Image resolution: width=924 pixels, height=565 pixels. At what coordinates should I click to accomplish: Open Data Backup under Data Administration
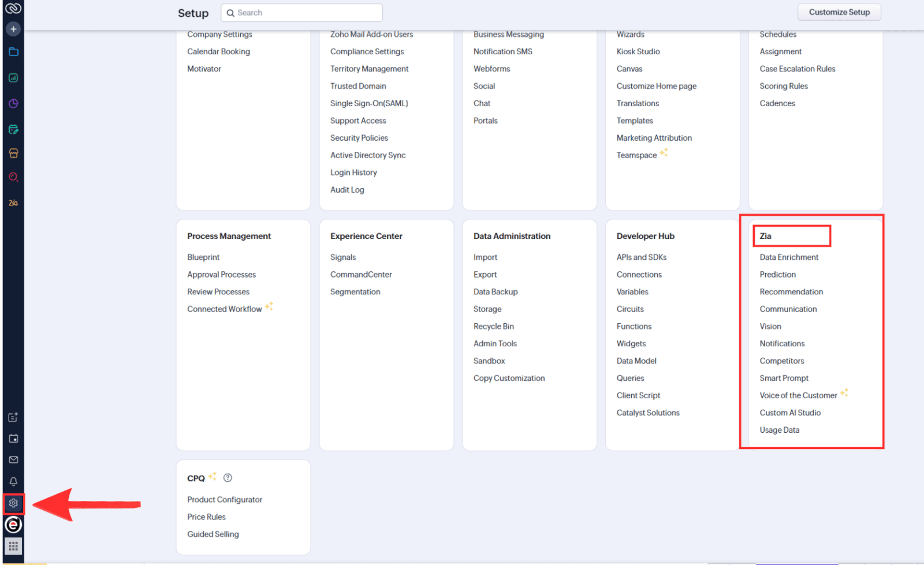click(495, 291)
